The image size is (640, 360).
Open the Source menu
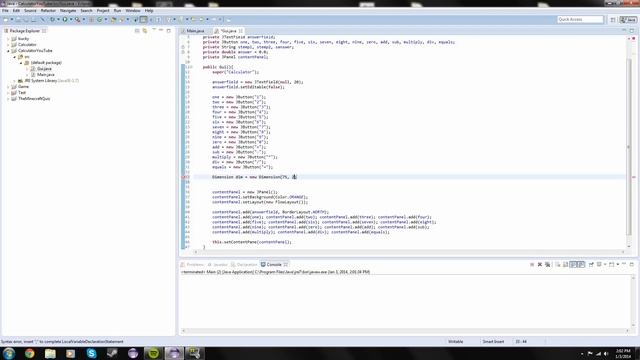(x=30, y=11)
